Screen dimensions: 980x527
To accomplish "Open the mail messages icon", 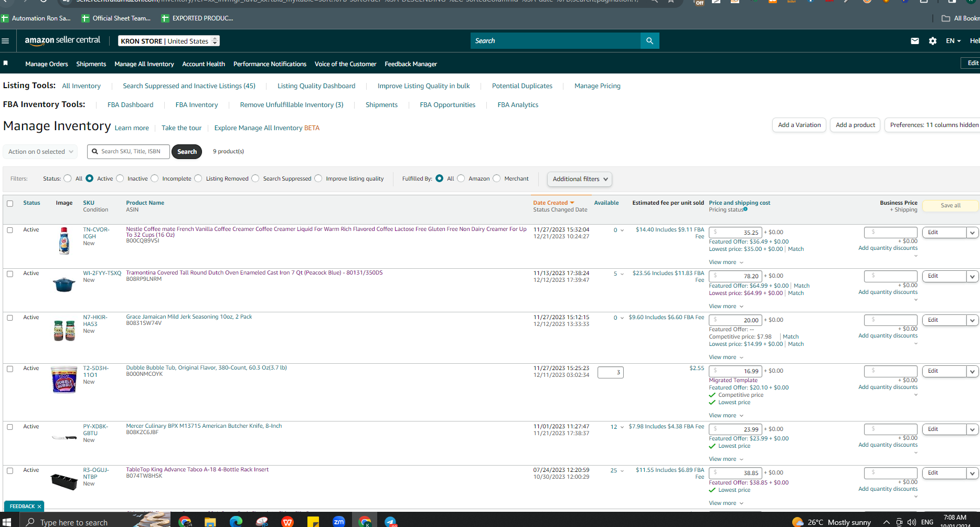I will (915, 41).
